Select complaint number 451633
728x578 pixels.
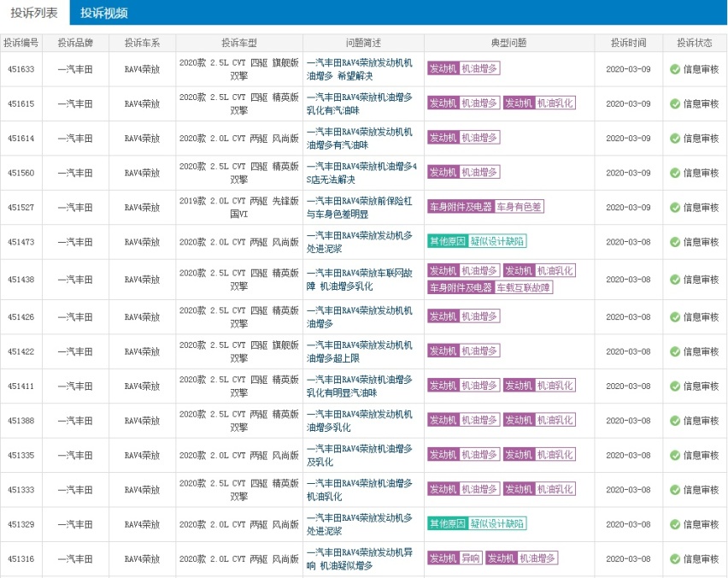click(x=21, y=69)
